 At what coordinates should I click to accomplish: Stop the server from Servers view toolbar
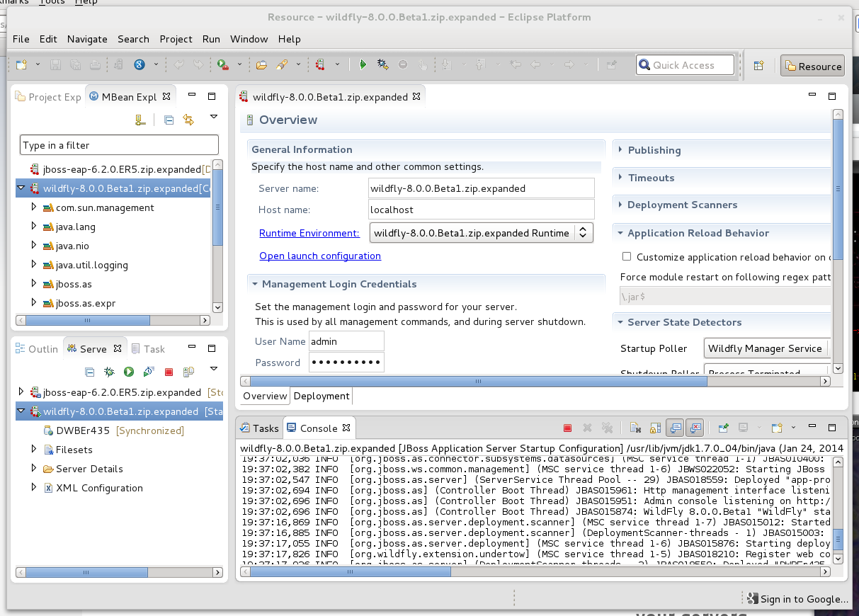pos(169,372)
